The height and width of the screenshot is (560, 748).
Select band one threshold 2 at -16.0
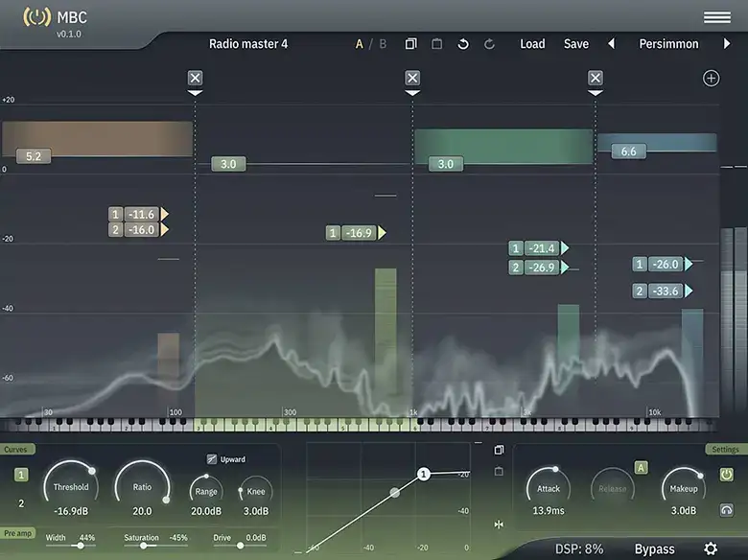[138, 230]
